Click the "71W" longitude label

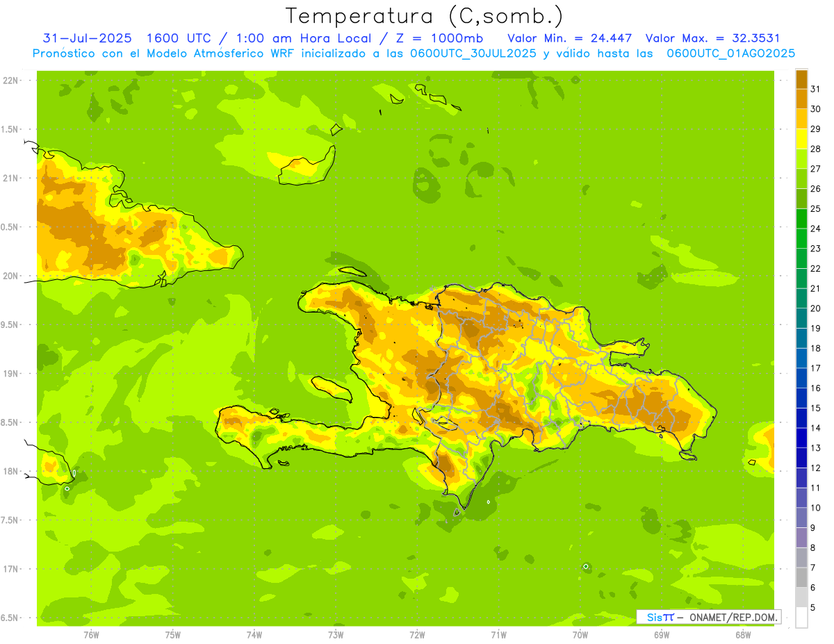coord(498,634)
